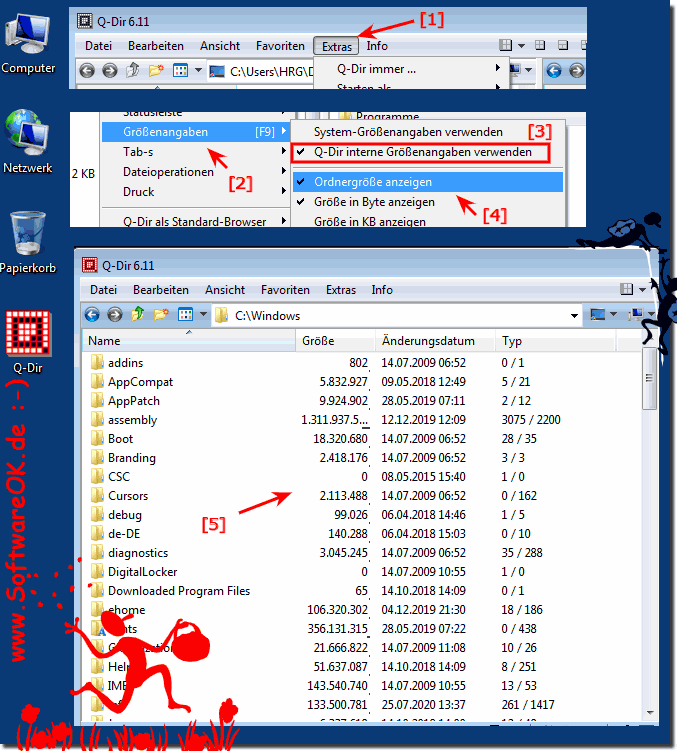The image size is (677, 751).
Task: Click view-mode grid icon in C:\Users\HRG window toolbar
Action: pyautogui.click(x=181, y=71)
